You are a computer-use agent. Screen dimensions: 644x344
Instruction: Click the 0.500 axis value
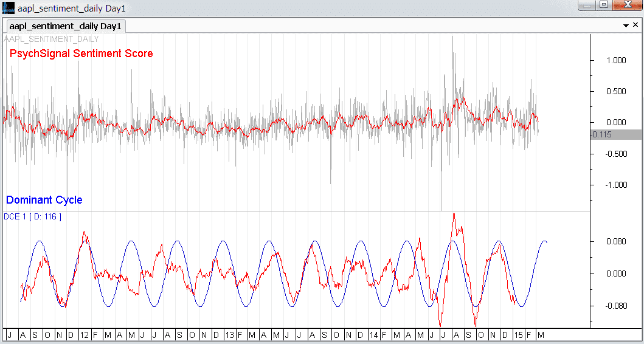(616, 92)
